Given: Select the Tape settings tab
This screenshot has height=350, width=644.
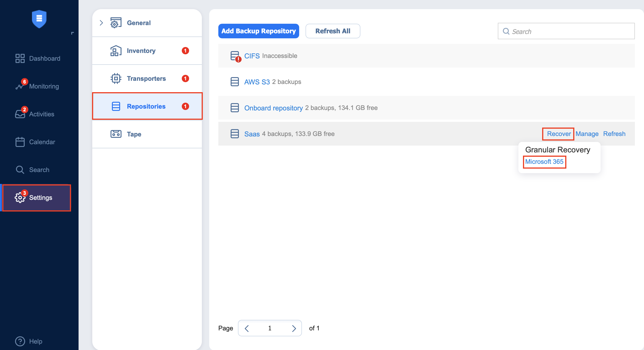Looking at the screenshot, I should tap(147, 134).
